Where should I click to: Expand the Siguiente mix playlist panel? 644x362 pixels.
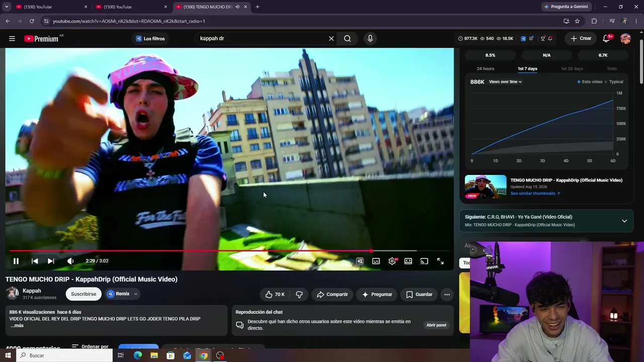(x=624, y=221)
